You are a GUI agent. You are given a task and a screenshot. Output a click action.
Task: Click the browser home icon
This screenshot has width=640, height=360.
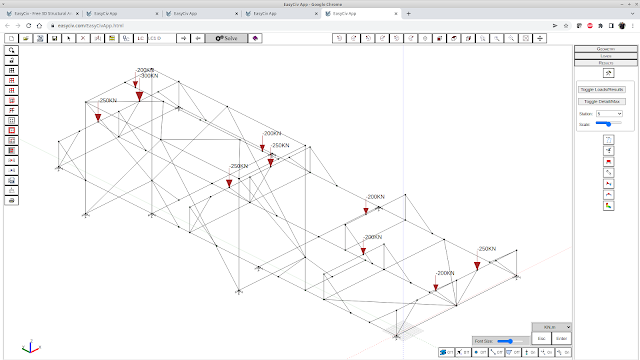click(39, 26)
